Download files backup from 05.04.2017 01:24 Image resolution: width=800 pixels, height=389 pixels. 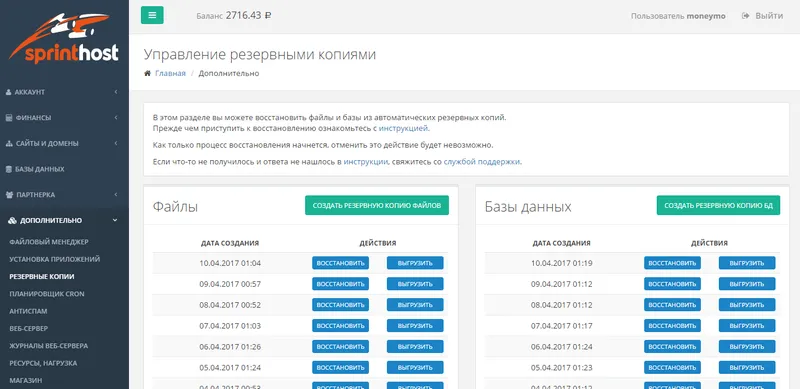click(415, 368)
